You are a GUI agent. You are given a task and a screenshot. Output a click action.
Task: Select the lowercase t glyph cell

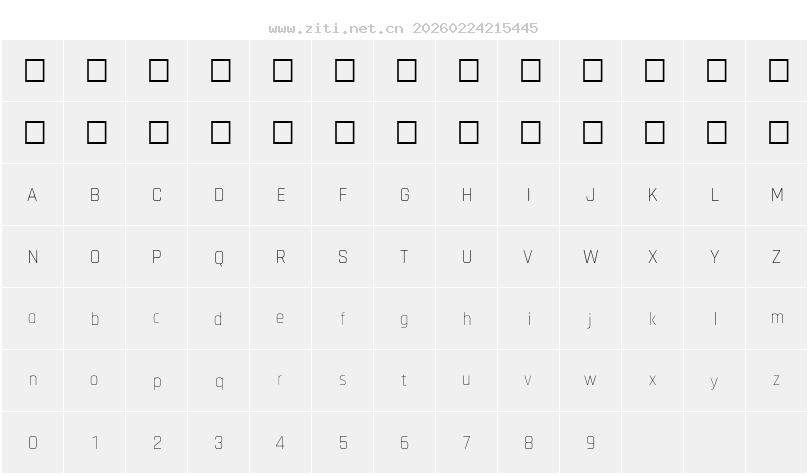(404, 381)
